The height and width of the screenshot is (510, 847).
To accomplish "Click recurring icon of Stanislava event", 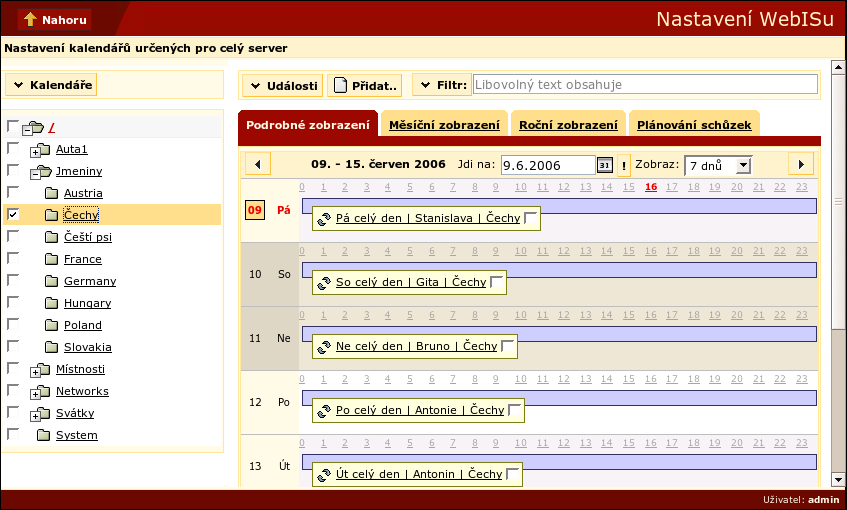I will pyautogui.click(x=324, y=219).
